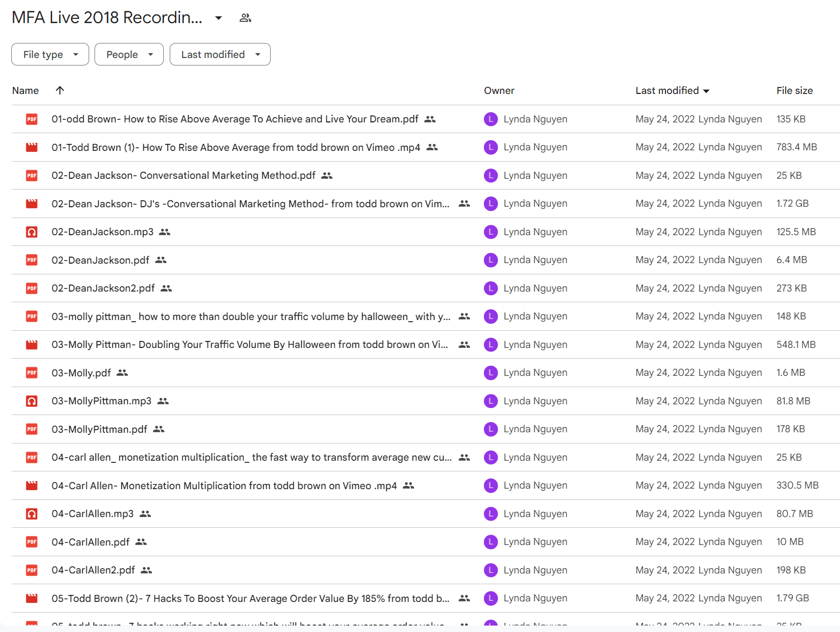This screenshot has width=840, height=632.
Task: Click PDF icon of 02-DeanJackson2.pdf
Action: (x=32, y=288)
